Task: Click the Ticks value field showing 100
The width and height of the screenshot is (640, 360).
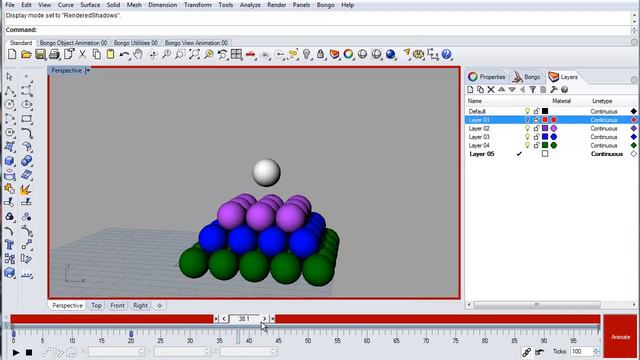Action: point(582,351)
